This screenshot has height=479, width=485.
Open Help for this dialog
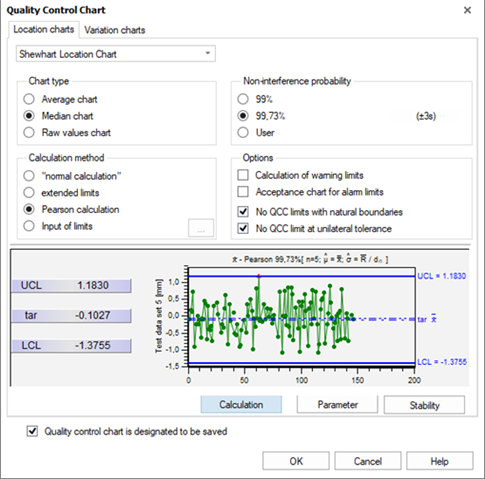[x=439, y=461]
